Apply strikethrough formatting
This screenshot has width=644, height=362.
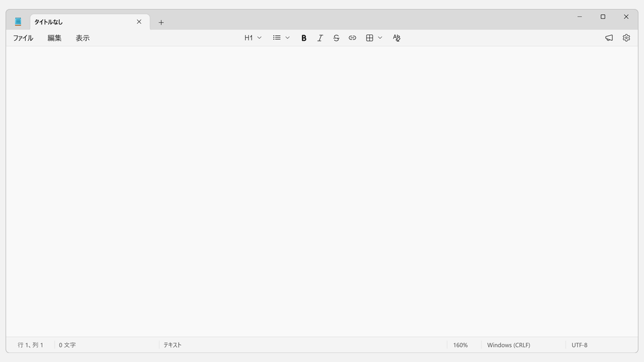click(x=336, y=38)
